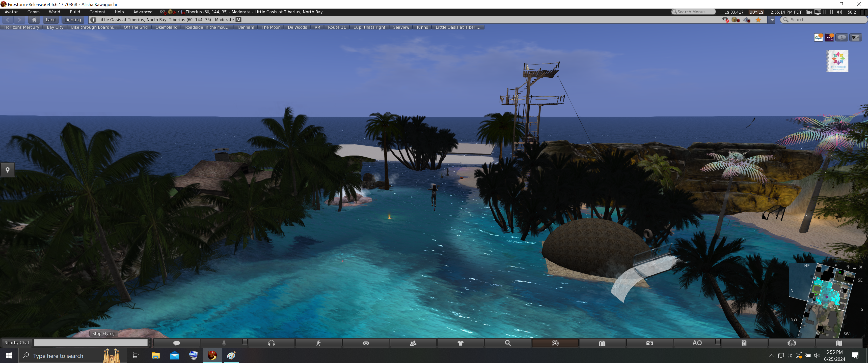Open place info icon in location bar

click(93, 19)
